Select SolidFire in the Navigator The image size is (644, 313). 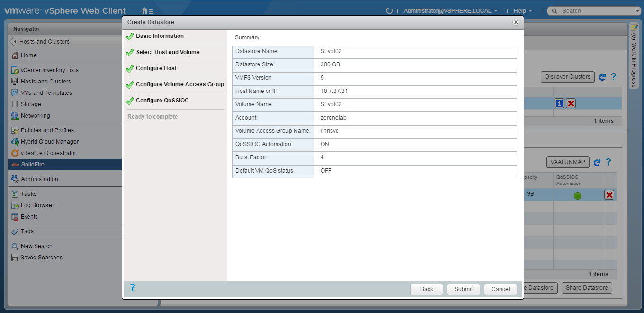click(x=65, y=165)
